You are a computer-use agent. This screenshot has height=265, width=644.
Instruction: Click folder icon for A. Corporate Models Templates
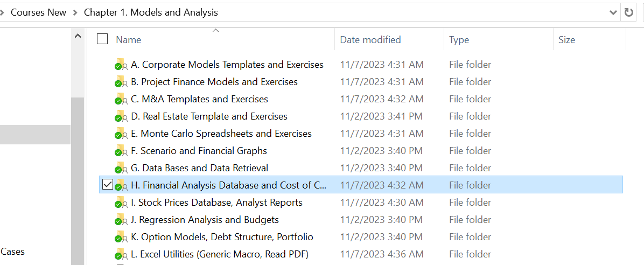point(121,65)
